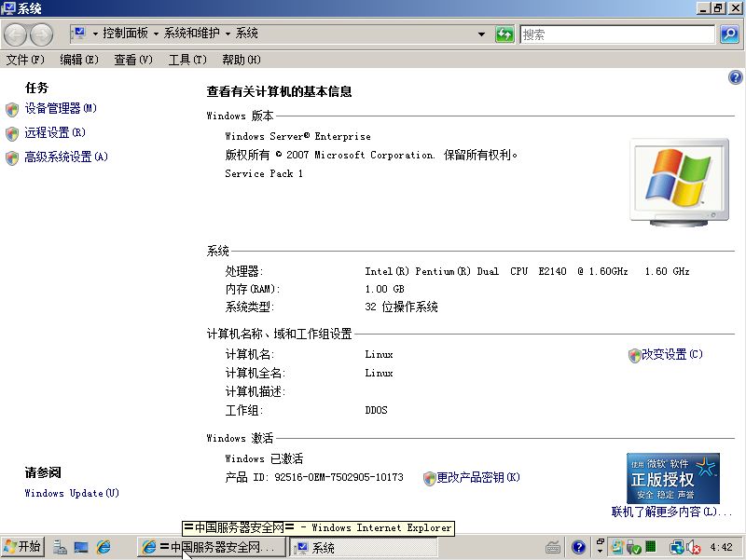Image resolution: width=746 pixels, height=560 pixels.
Task: Click the 1.00 GB memory value
Action: pos(384,289)
